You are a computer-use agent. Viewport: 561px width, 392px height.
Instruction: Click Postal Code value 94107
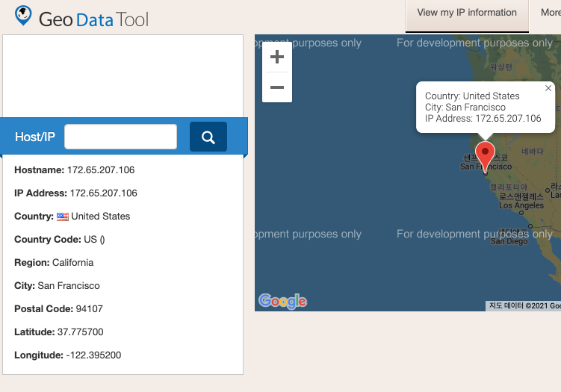(90, 308)
